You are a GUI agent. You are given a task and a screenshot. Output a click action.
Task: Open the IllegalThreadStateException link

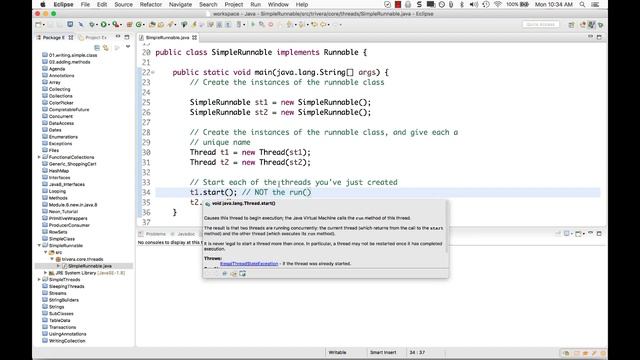[249, 264]
